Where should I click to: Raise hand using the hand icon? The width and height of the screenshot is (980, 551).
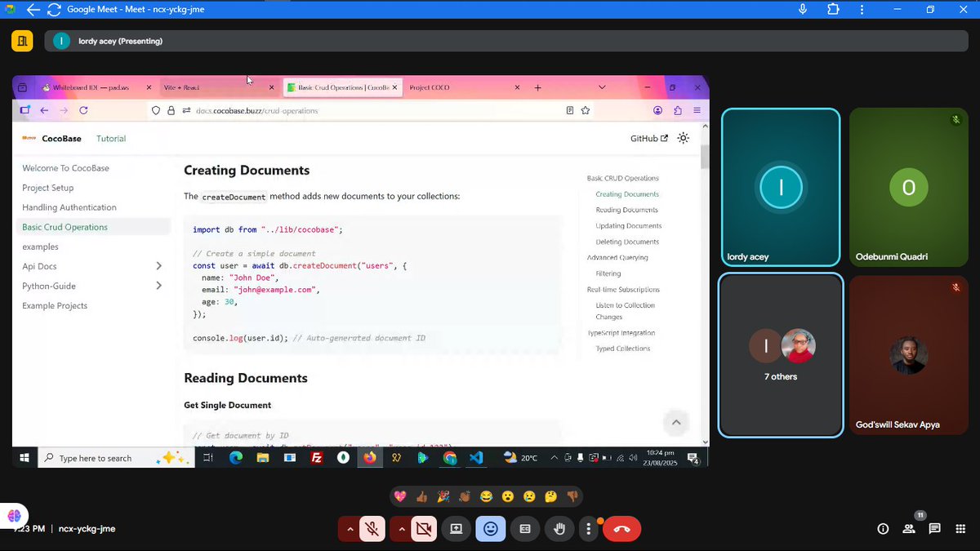[559, 529]
